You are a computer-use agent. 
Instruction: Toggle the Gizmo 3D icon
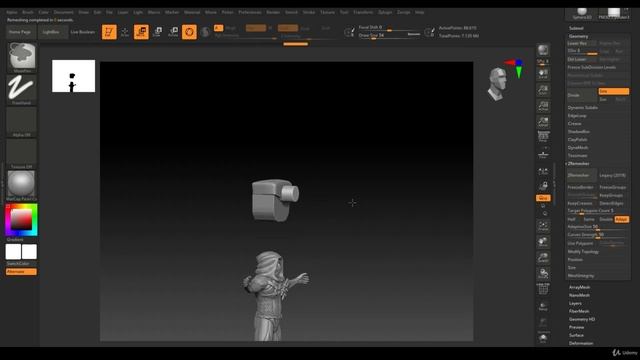click(189, 32)
